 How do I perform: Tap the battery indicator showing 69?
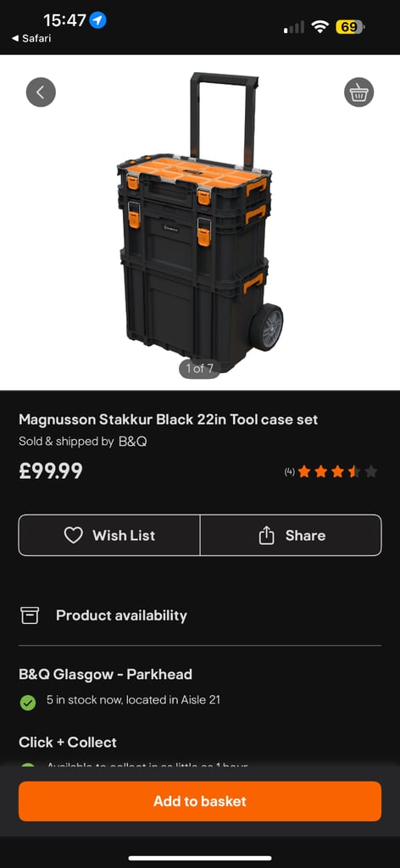[x=350, y=26]
